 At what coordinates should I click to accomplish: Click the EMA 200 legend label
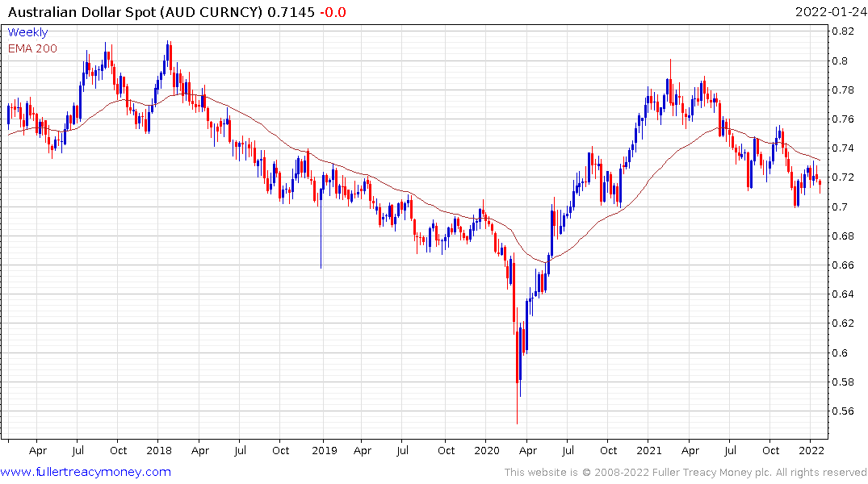pos(32,48)
